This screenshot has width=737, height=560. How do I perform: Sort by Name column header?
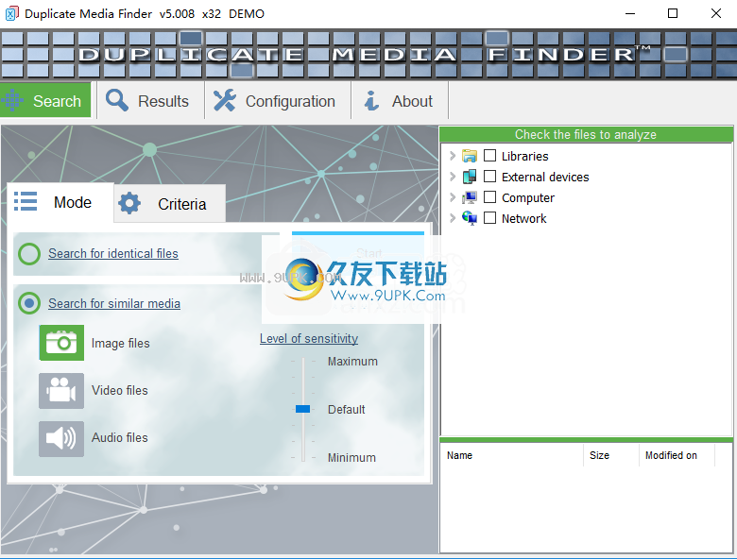[x=512, y=455]
